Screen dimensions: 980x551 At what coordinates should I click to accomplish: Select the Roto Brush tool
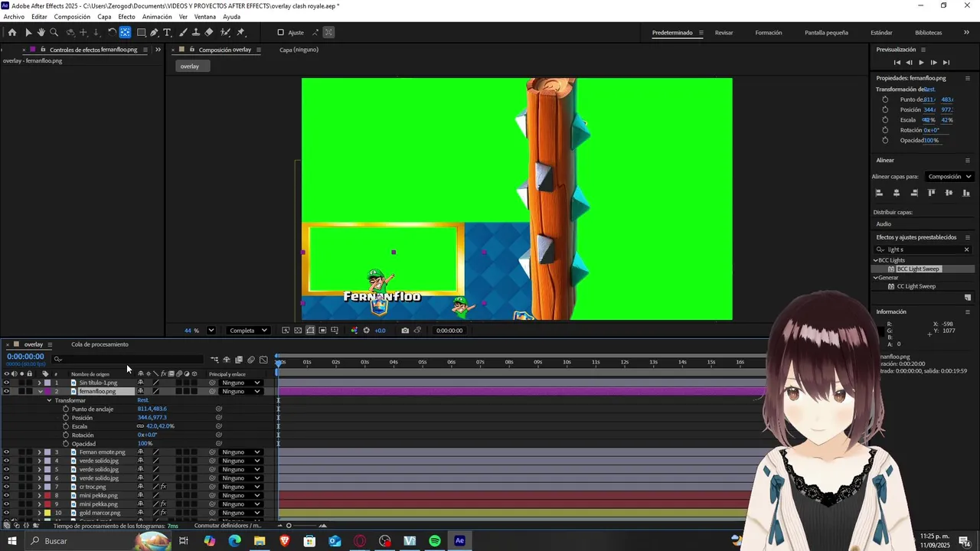[225, 32]
